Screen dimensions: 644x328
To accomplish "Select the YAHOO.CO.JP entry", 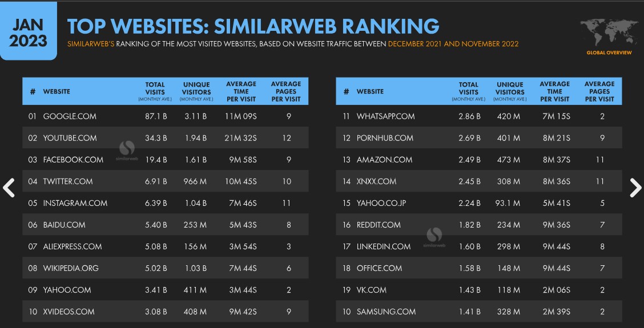I will [x=381, y=203].
